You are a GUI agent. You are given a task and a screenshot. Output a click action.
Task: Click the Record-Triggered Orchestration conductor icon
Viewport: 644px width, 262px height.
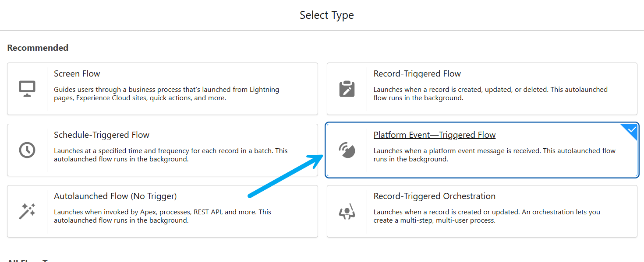click(347, 211)
